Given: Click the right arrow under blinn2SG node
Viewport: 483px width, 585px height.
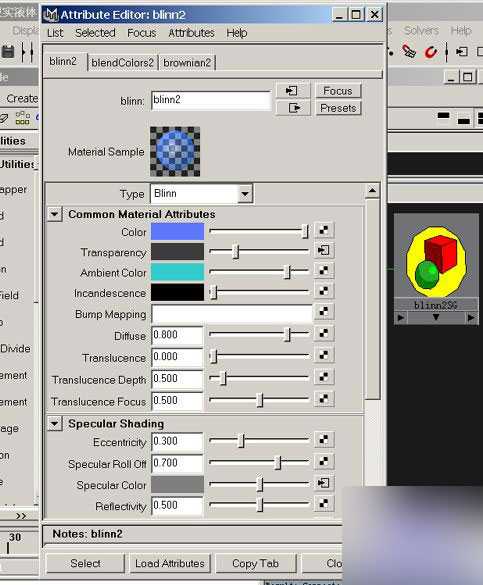Looking at the screenshot, I should click(471, 318).
